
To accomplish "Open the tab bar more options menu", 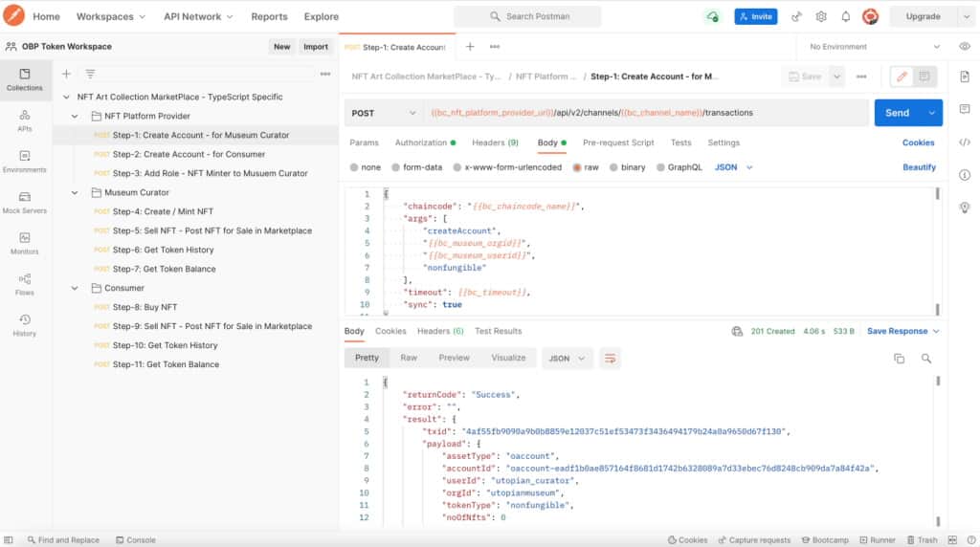I will pyautogui.click(x=495, y=46).
